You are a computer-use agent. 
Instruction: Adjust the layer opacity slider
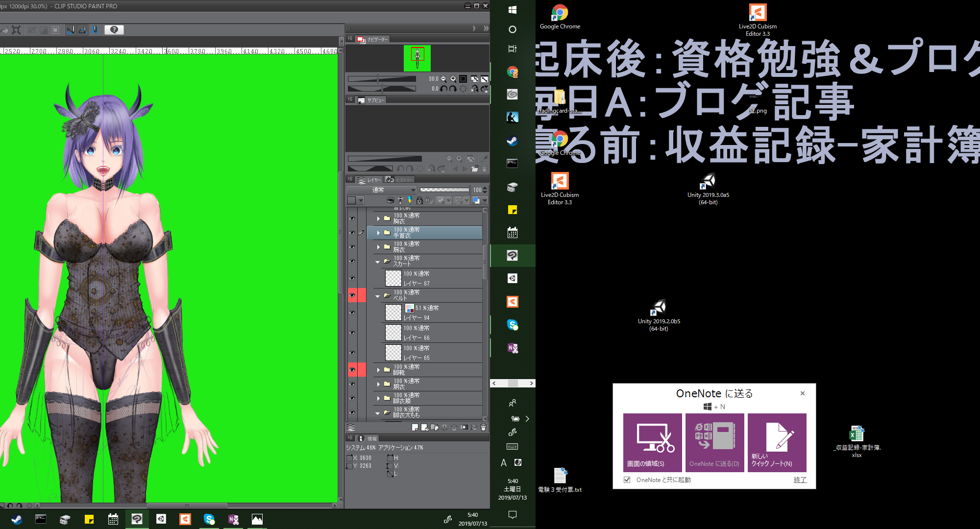point(444,190)
